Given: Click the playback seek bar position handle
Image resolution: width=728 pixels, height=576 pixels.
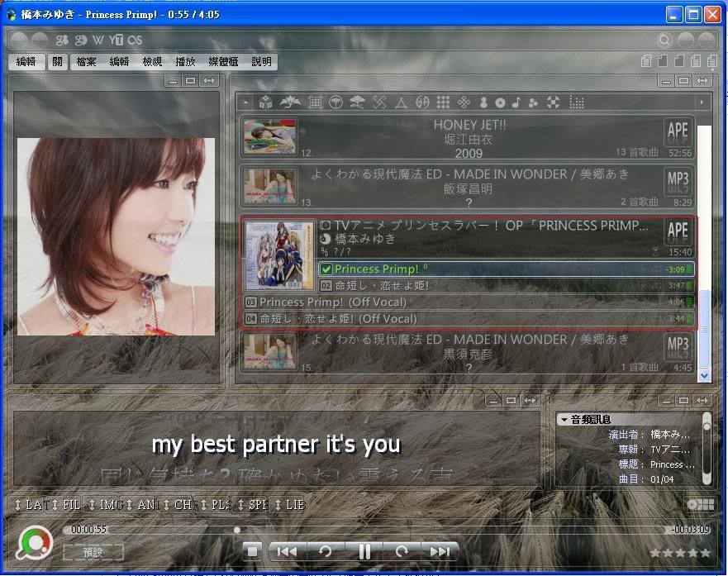Looking at the screenshot, I should tap(237, 530).
